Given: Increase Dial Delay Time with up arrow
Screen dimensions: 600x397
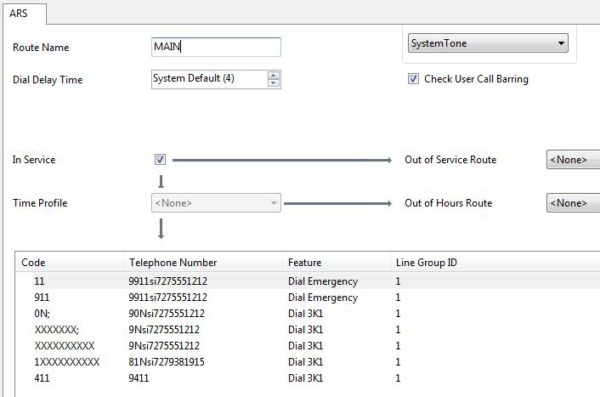Looking at the screenshot, I should (273, 75).
